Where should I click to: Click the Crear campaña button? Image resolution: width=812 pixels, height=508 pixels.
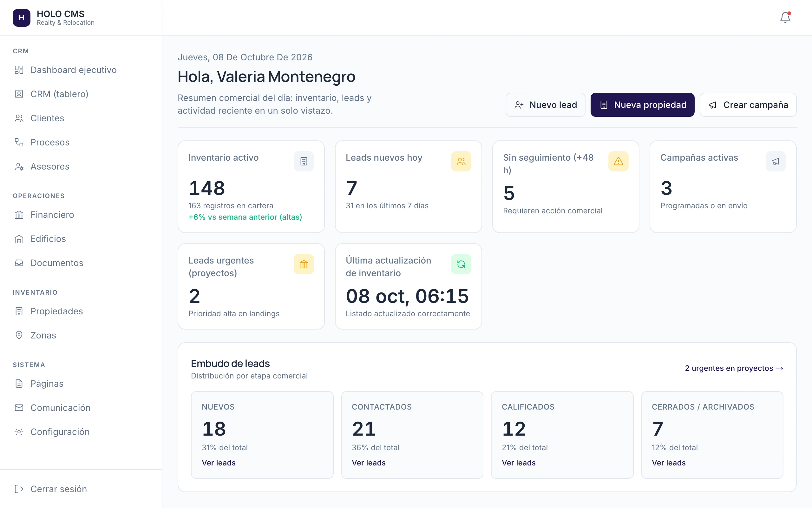click(748, 105)
